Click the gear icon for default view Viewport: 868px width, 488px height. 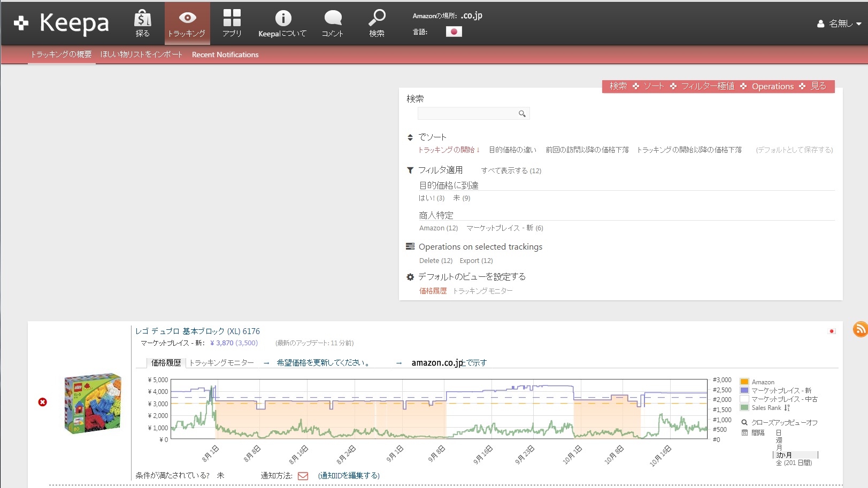pos(410,277)
